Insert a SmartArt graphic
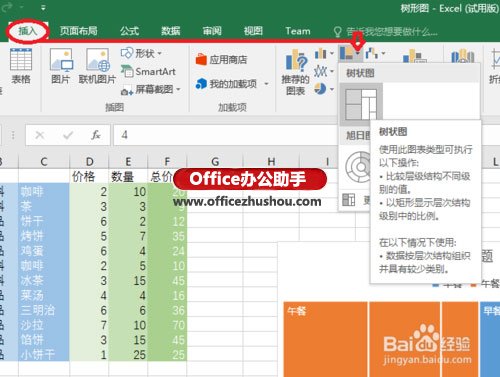Screen dimensions: 500x377 tap(148, 71)
